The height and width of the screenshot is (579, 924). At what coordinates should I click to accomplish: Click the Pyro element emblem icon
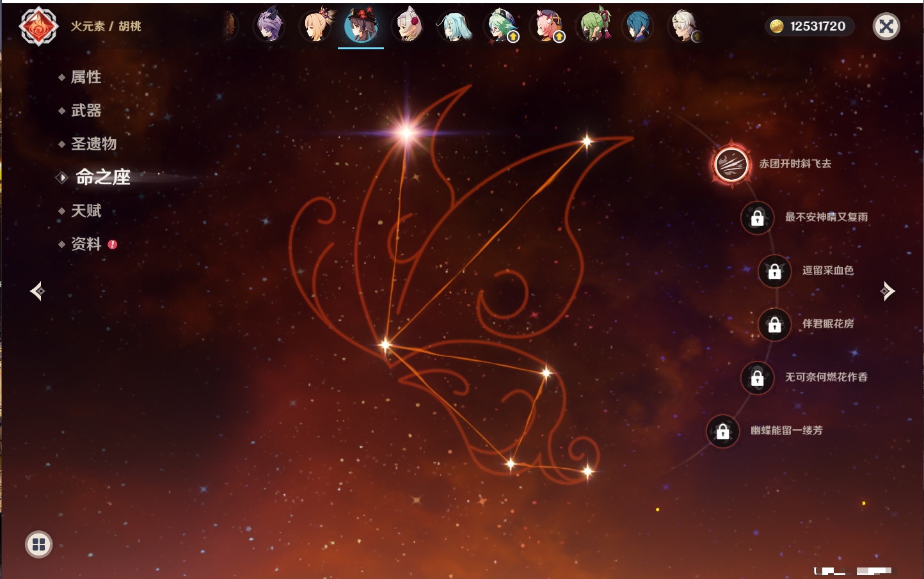(x=38, y=26)
